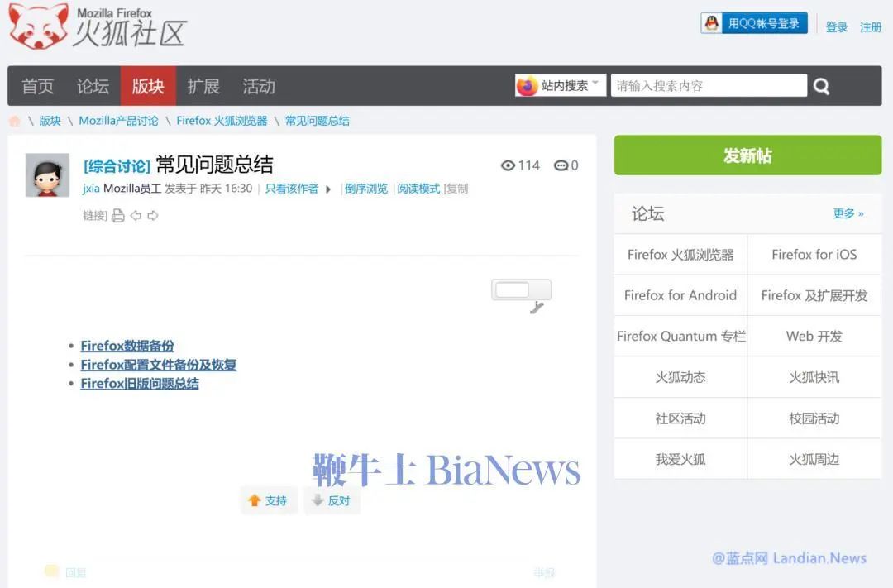The image size is (893, 588).
Task: Click the green 发新帖 button
Action: point(747,155)
